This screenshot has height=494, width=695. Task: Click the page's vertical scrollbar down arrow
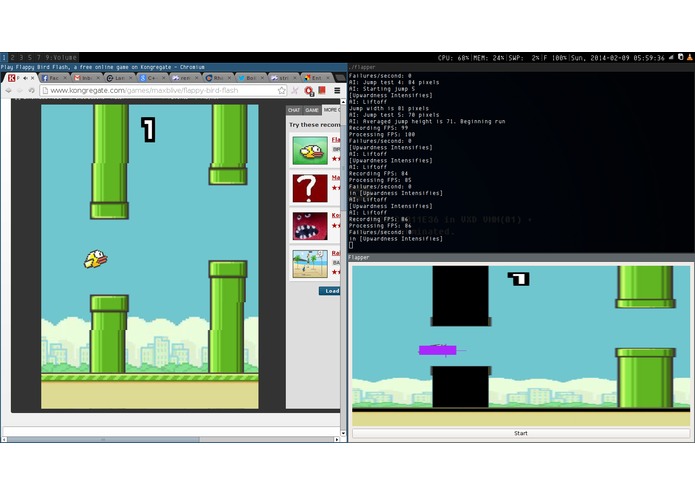coord(343,433)
